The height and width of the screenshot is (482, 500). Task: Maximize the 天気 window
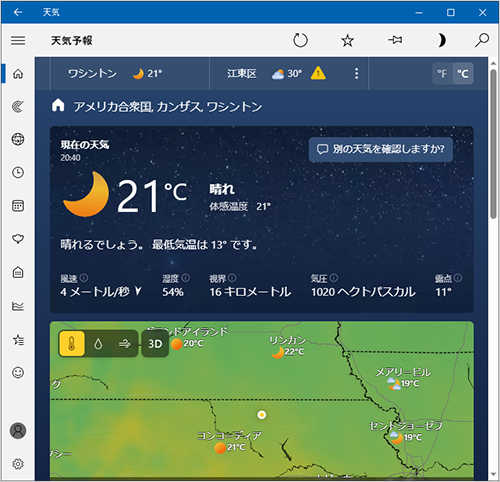click(x=451, y=12)
